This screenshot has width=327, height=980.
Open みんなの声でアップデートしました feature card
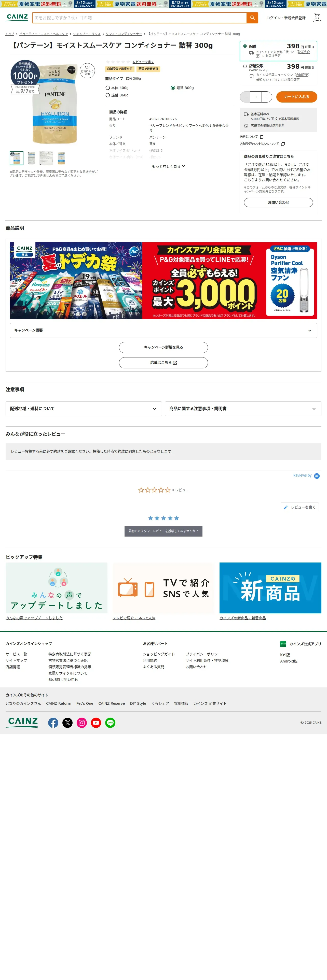(x=56, y=588)
